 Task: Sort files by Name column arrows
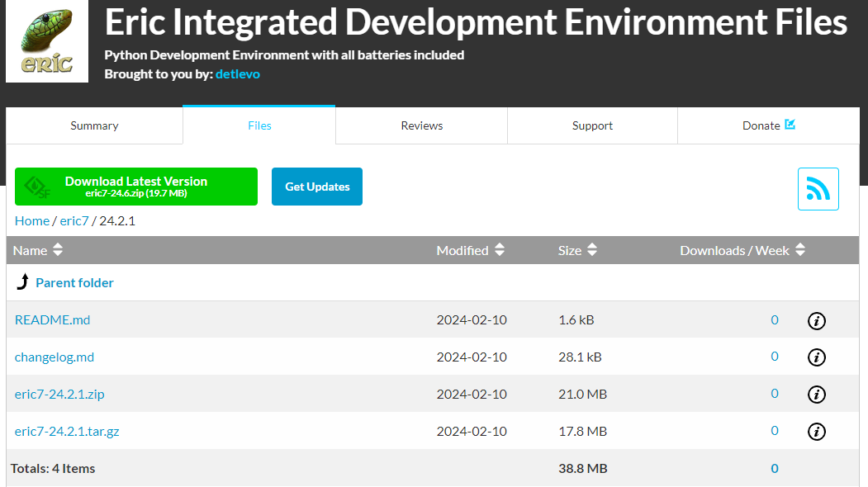[58, 249]
